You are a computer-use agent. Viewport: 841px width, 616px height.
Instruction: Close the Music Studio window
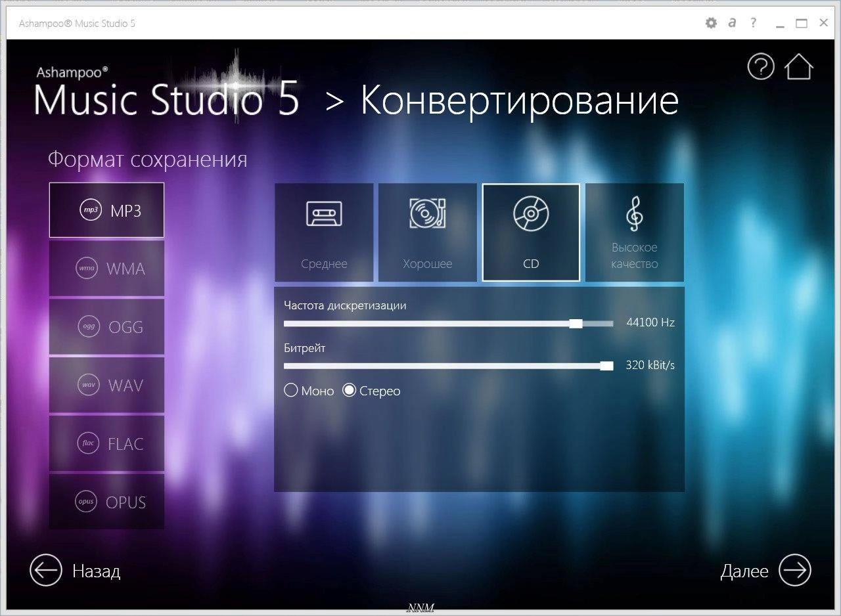click(823, 24)
